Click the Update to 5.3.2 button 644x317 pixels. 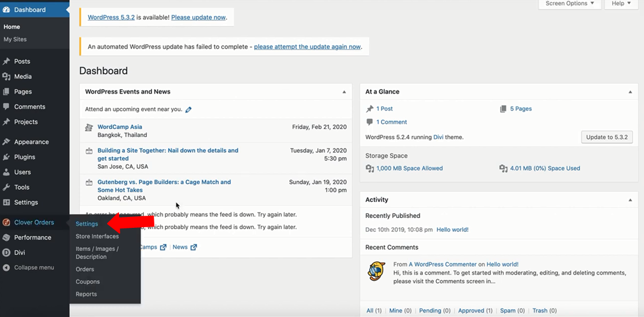[607, 137]
